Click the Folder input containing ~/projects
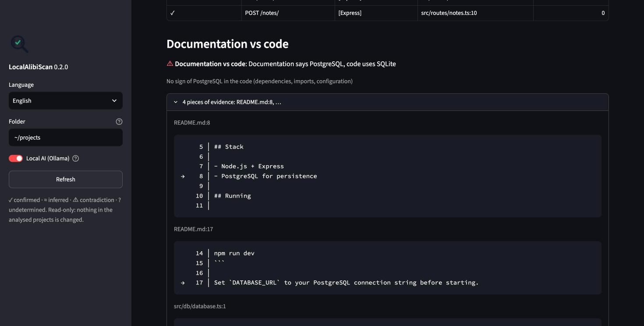Image resolution: width=644 pixels, height=326 pixels. click(x=66, y=138)
